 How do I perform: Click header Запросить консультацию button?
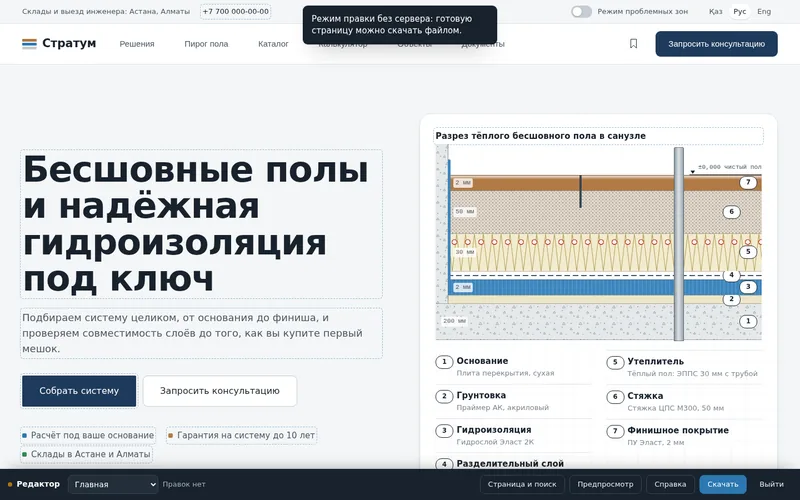(716, 44)
